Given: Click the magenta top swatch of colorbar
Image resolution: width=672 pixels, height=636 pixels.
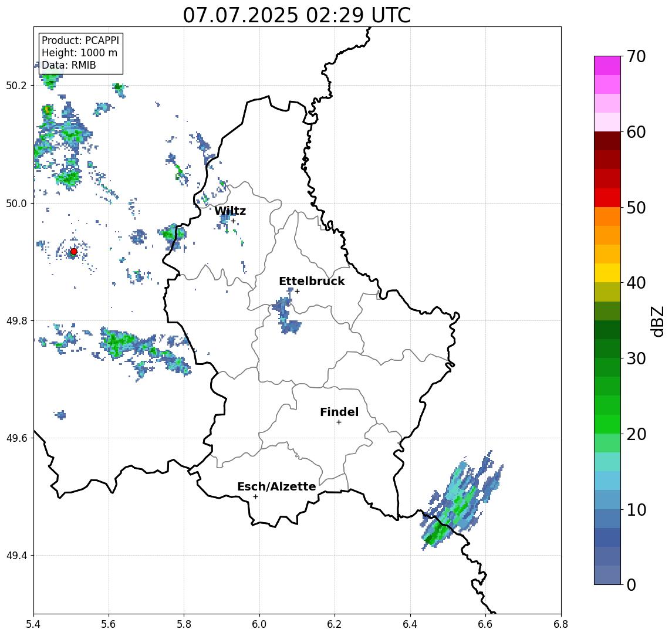Looking at the screenshot, I should pyautogui.click(x=607, y=66).
